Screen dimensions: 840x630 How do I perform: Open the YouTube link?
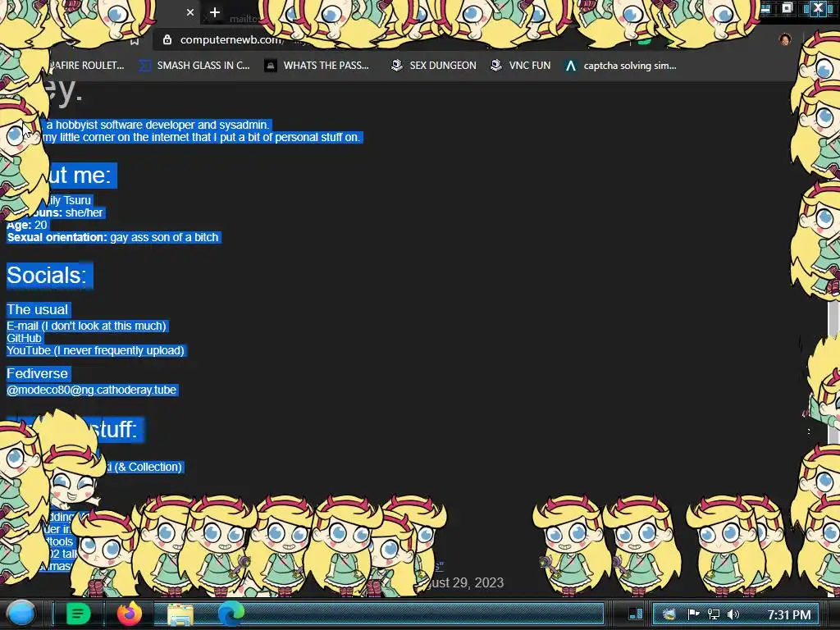(x=95, y=350)
